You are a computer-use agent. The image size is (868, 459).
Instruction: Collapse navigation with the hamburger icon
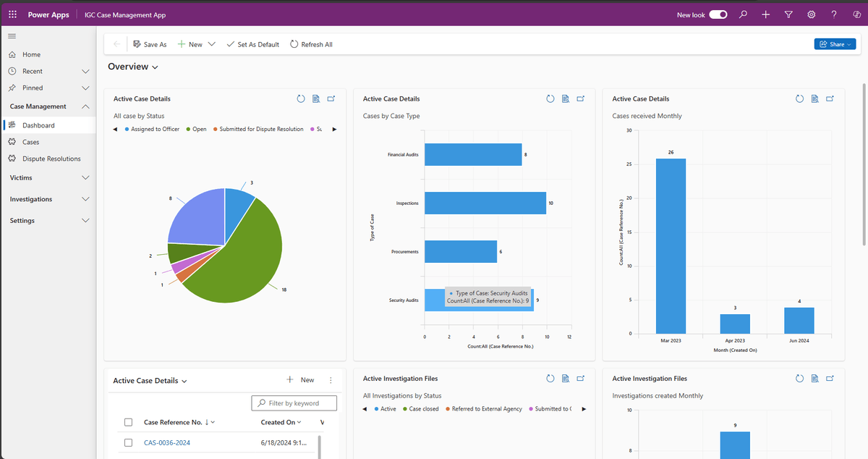tap(12, 36)
